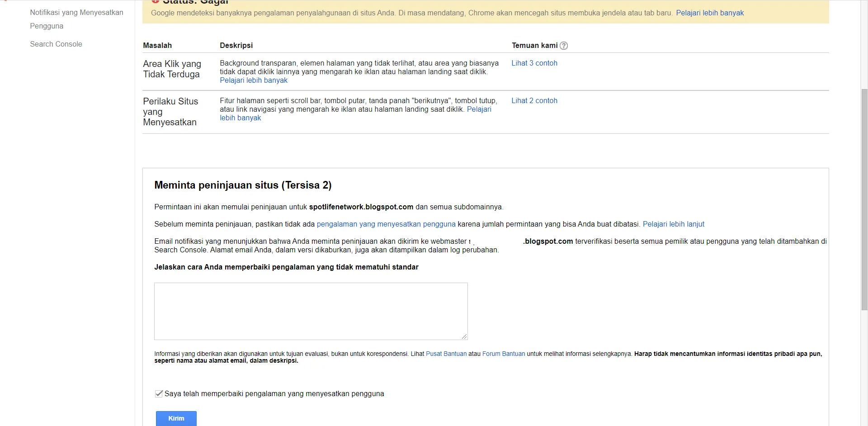Open 'Pelajari lebih lanjut' link
The image size is (868, 426).
point(674,224)
